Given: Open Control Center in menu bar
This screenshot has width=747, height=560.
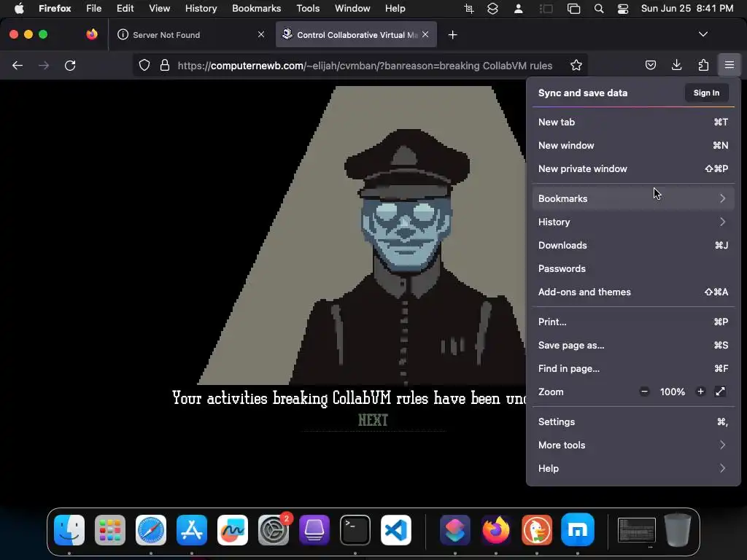Looking at the screenshot, I should 623,9.
